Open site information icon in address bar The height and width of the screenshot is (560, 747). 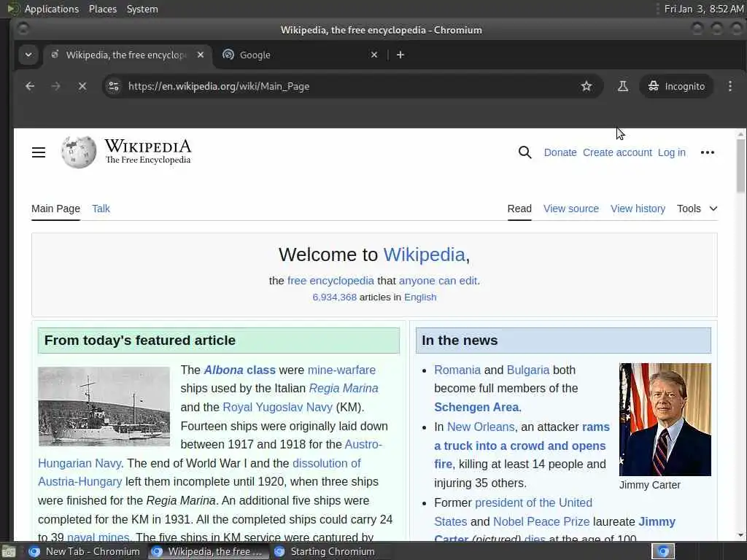coord(113,86)
